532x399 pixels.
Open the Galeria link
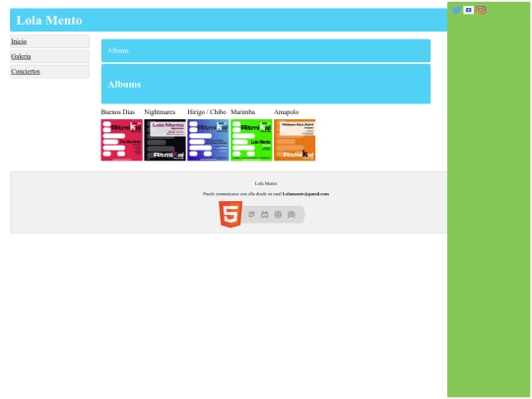[x=21, y=56]
